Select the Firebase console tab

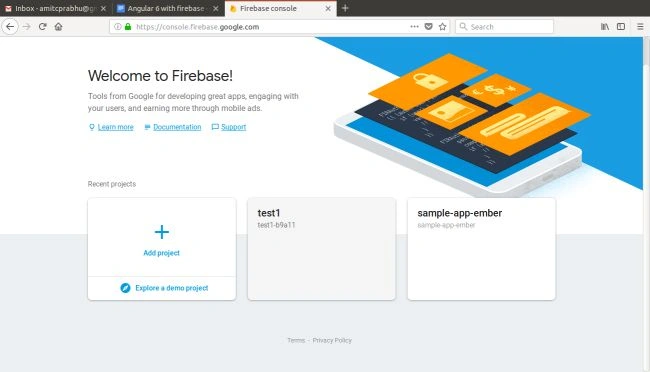click(x=281, y=8)
